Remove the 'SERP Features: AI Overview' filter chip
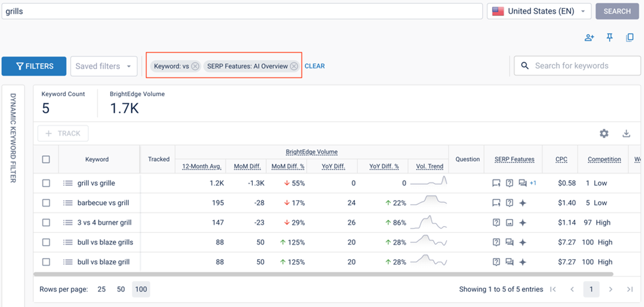Viewport: 644px width, 307px height. pos(294,66)
